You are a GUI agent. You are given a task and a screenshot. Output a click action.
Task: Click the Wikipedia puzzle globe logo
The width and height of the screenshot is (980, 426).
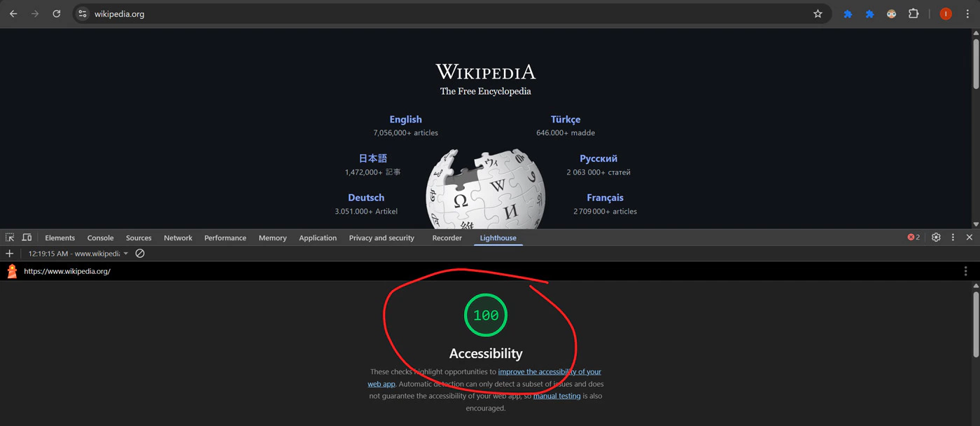click(486, 188)
